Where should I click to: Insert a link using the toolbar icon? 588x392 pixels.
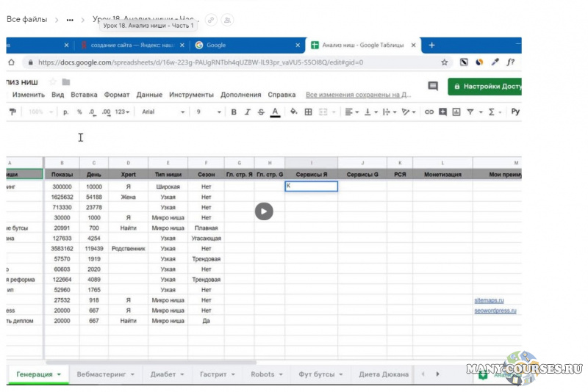429,112
